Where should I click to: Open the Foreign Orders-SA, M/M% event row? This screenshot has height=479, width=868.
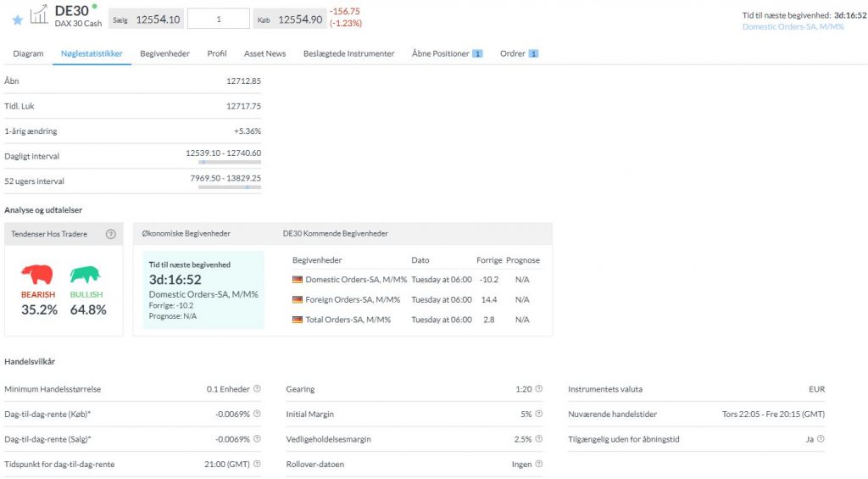(417, 299)
